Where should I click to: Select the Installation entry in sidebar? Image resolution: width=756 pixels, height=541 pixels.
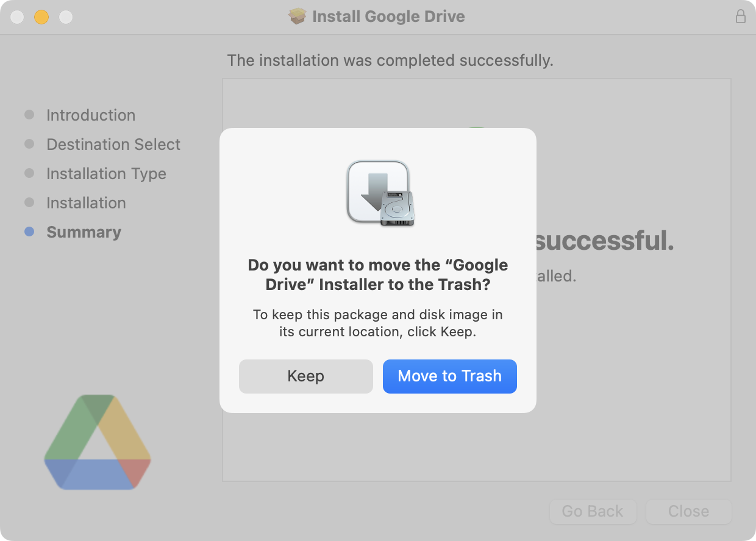tap(85, 203)
